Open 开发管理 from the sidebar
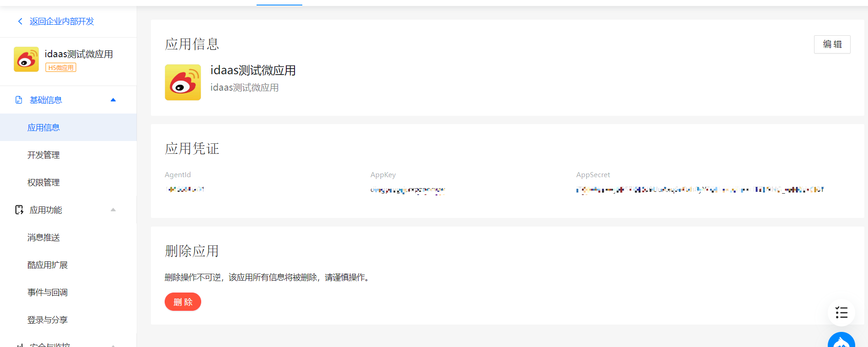Viewport: 868px width, 347px height. coord(43,155)
